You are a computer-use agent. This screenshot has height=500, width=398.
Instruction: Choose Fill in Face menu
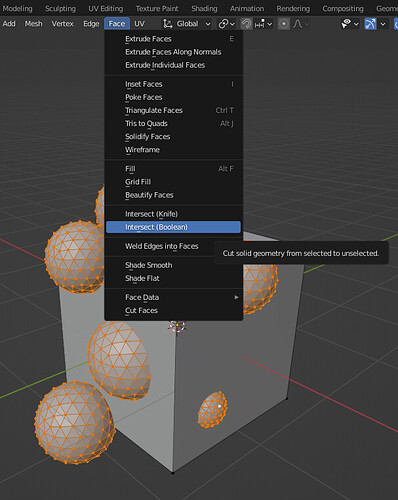pos(173,169)
